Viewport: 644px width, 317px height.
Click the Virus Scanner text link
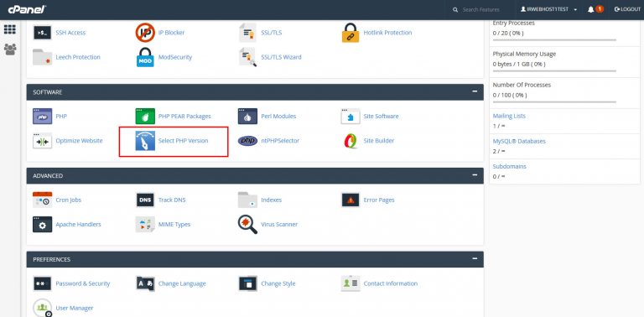[x=279, y=224]
